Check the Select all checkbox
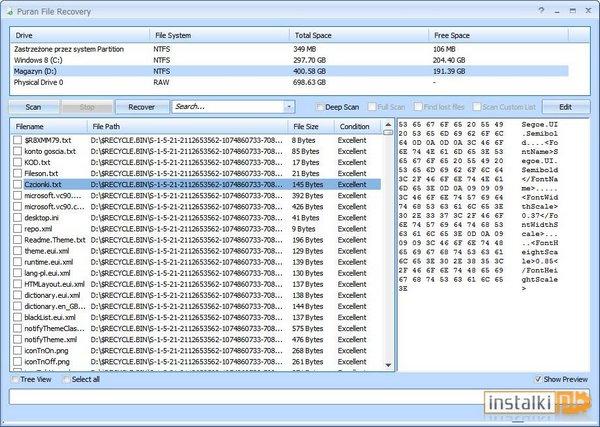This screenshot has height=427, width=600. coord(67,379)
